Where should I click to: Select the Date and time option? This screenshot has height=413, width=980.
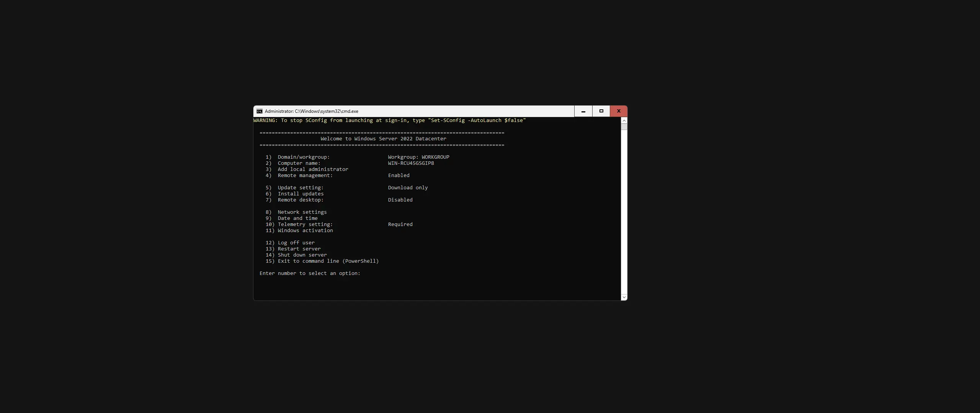click(297, 218)
